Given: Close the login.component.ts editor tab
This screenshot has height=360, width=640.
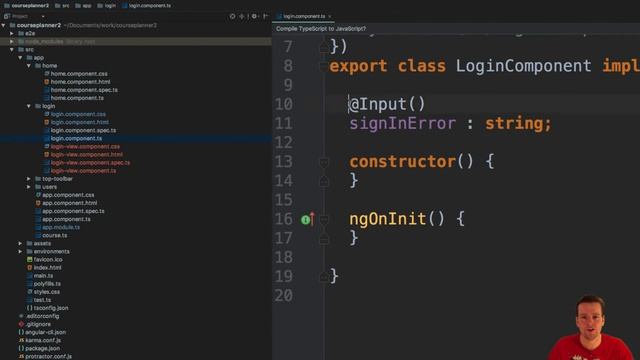Looking at the screenshot, I should coord(330,17).
